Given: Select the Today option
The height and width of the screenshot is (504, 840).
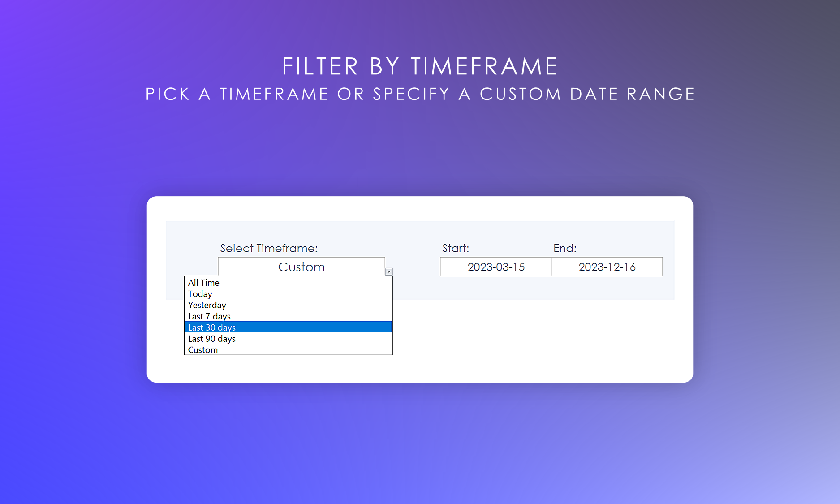Looking at the screenshot, I should [x=200, y=294].
